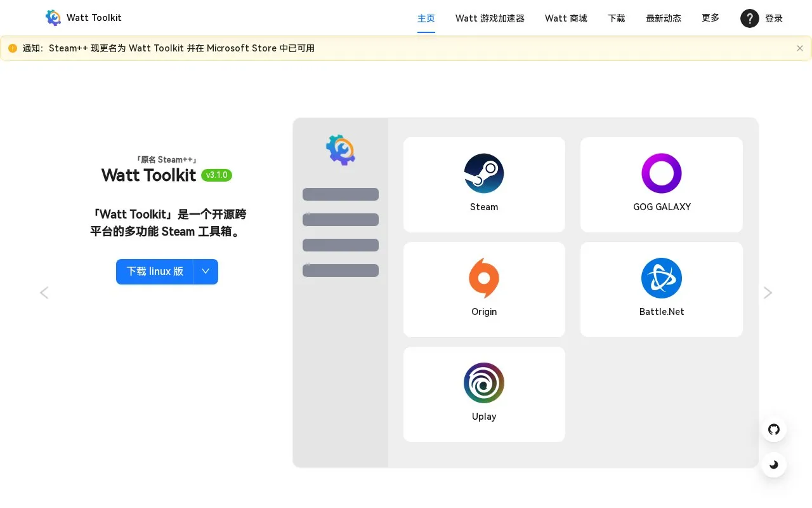Click the Steam card label text
812x508 pixels.
click(x=484, y=207)
